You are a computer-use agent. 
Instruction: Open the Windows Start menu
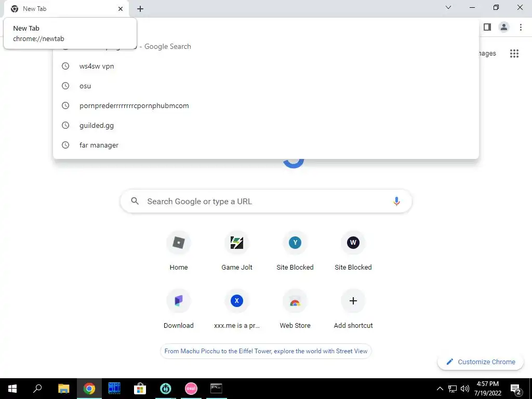coord(12,389)
